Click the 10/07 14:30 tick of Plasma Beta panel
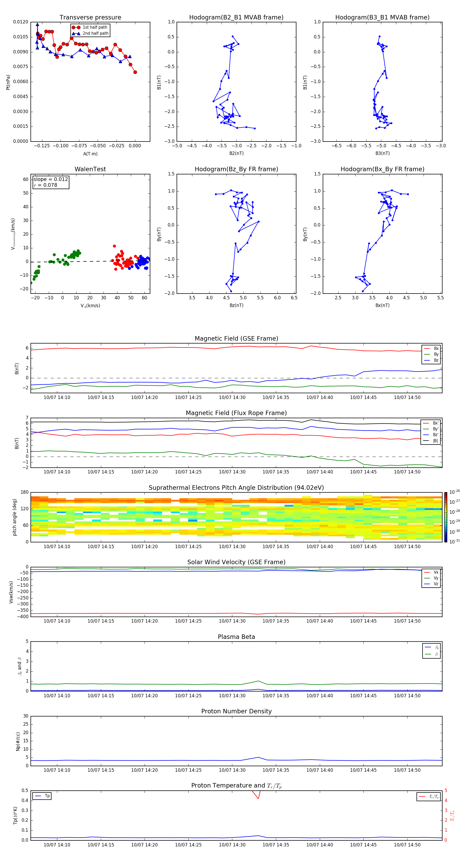The image size is (473, 868). tap(232, 695)
